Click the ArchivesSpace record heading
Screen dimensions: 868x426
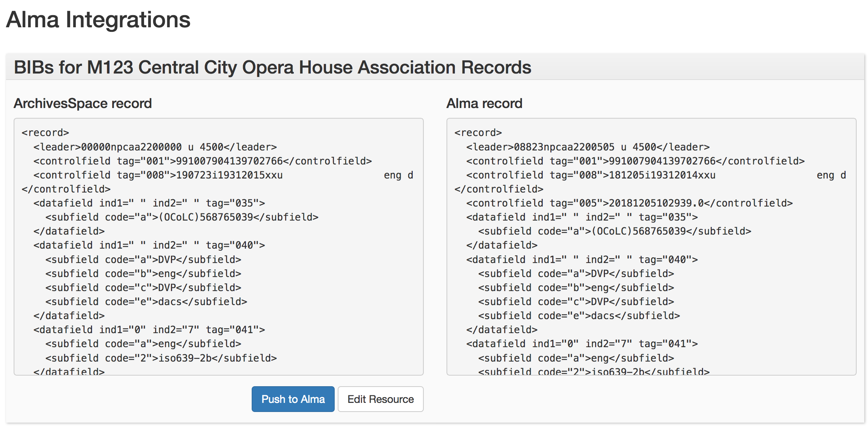(83, 103)
